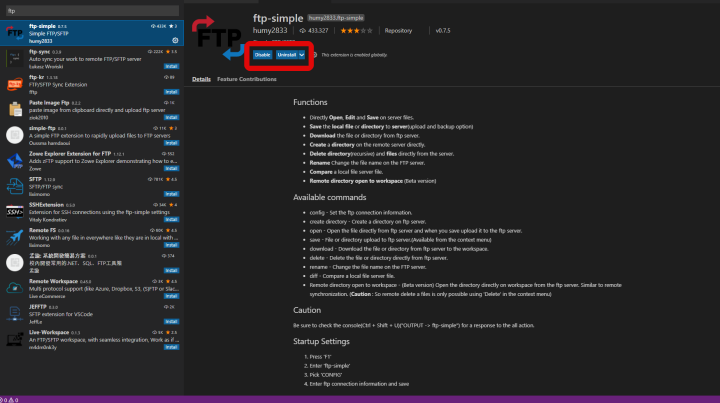Select the Paste Image Ftp title
Image resolution: width=720 pixels, height=403 pixels.
[x=49, y=103]
